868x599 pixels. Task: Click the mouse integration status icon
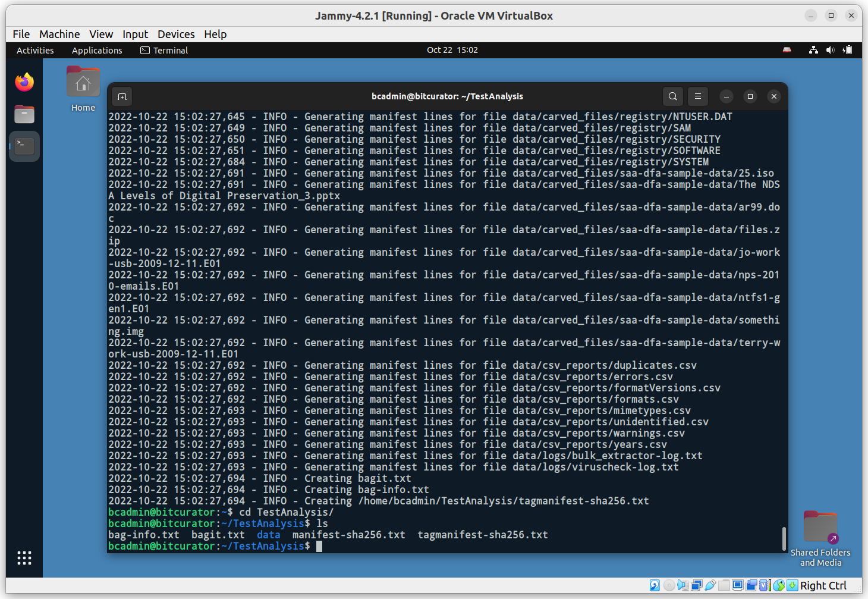779,585
